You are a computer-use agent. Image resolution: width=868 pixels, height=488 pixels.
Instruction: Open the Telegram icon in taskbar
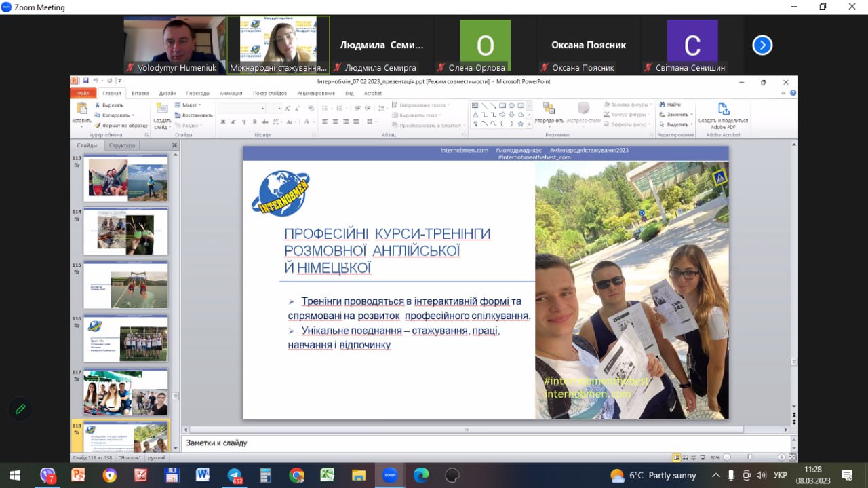click(235, 475)
